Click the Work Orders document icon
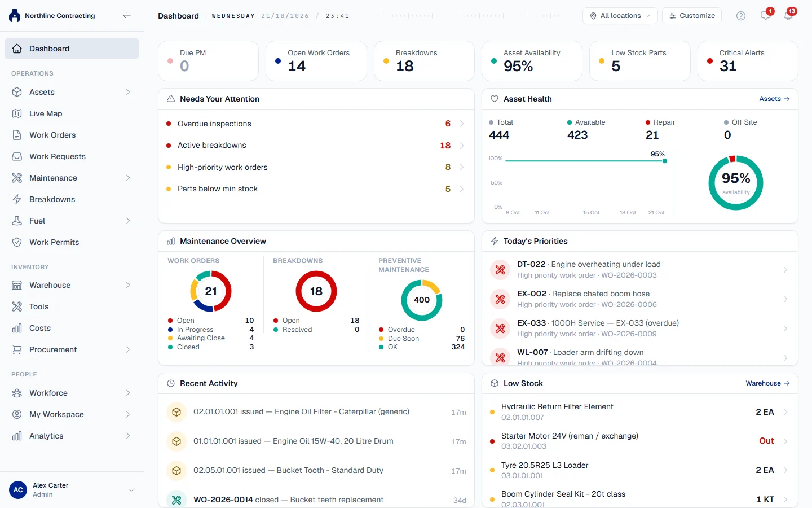This screenshot has height=508, width=812. click(17, 135)
